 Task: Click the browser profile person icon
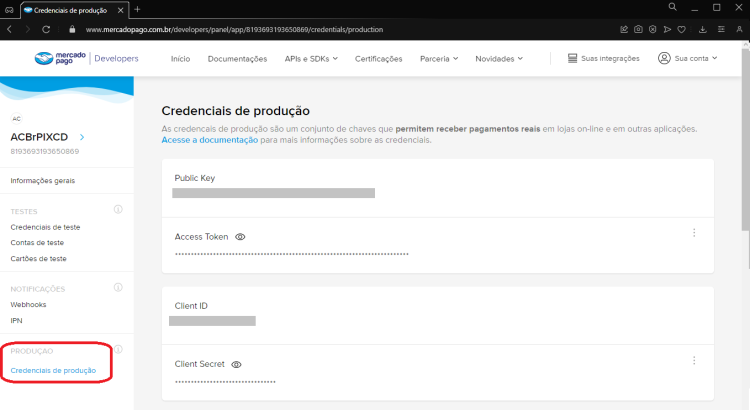[x=739, y=29]
